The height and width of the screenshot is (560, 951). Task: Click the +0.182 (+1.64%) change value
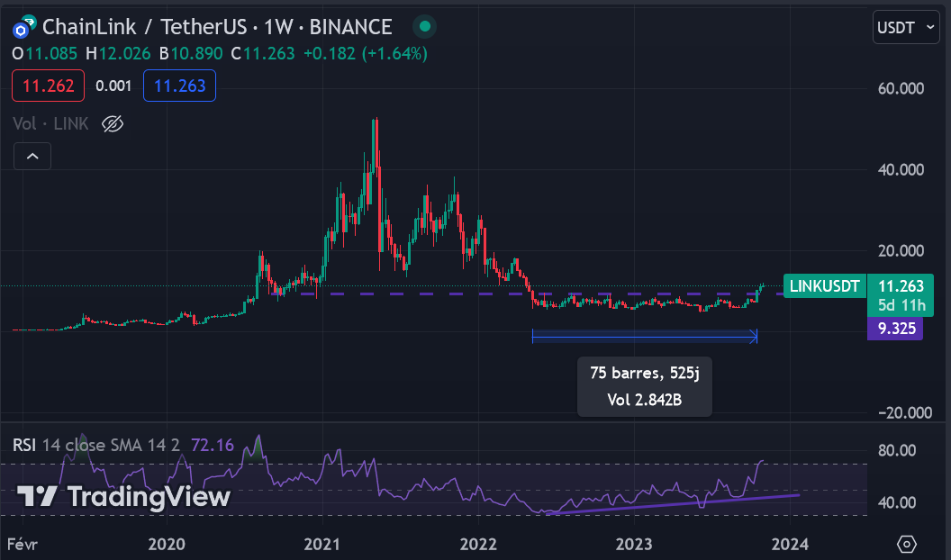[365, 54]
